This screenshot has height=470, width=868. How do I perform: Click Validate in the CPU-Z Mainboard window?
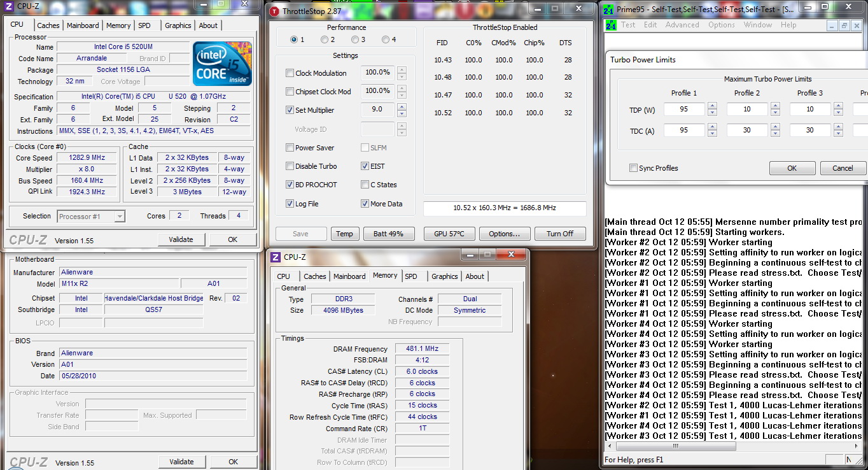[x=181, y=462]
